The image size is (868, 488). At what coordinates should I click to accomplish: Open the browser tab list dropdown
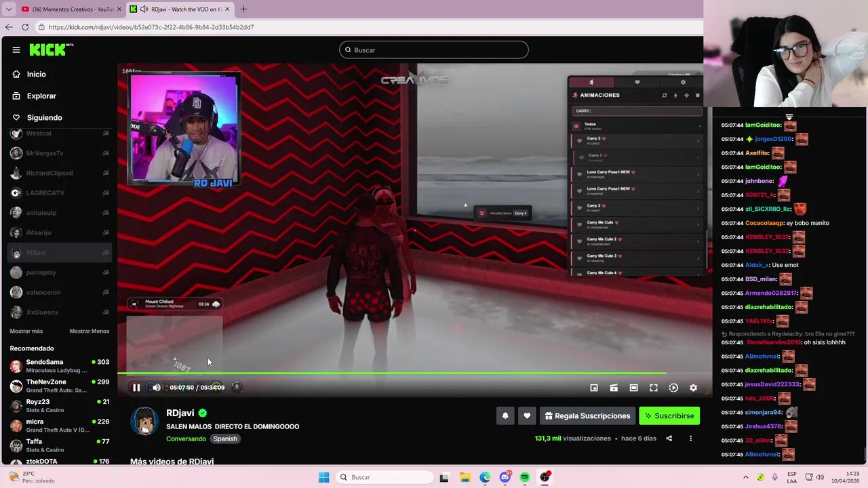(x=9, y=9)
